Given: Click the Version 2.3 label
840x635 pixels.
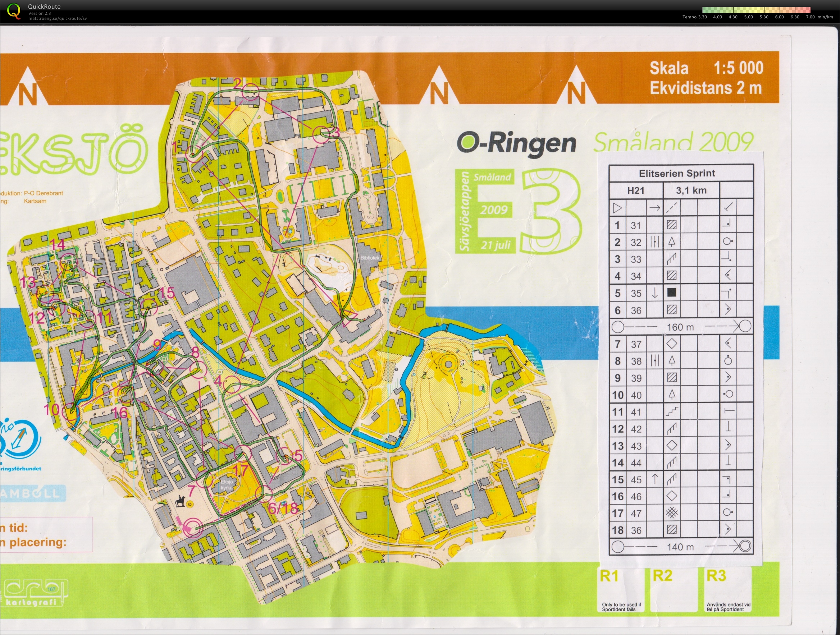Looking at the screenshot, I should click(x=40, y=13).
